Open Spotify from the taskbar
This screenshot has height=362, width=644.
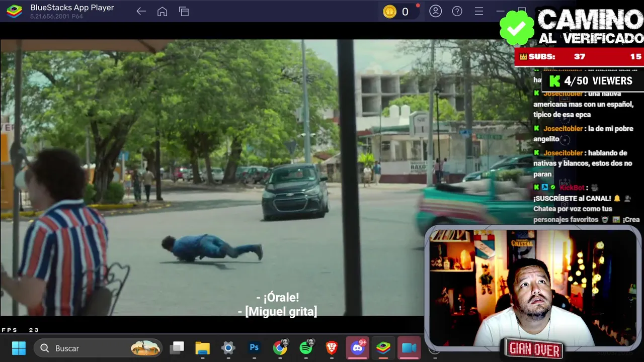tap(306, 347)
